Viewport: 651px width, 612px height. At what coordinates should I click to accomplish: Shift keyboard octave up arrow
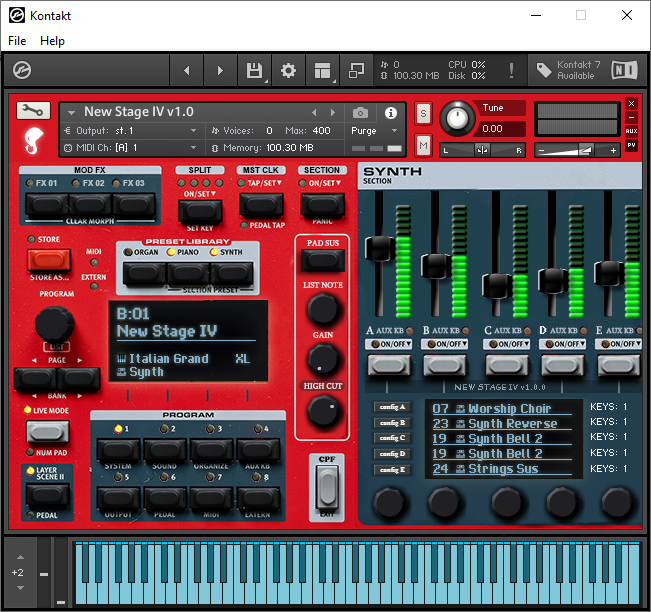(20, 557)
